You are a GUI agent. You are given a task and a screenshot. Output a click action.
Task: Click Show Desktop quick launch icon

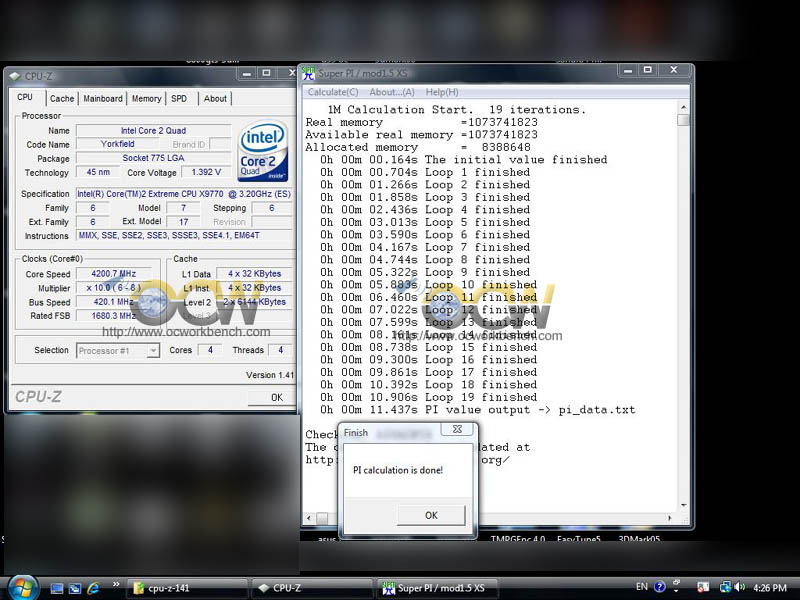(57, 588)
